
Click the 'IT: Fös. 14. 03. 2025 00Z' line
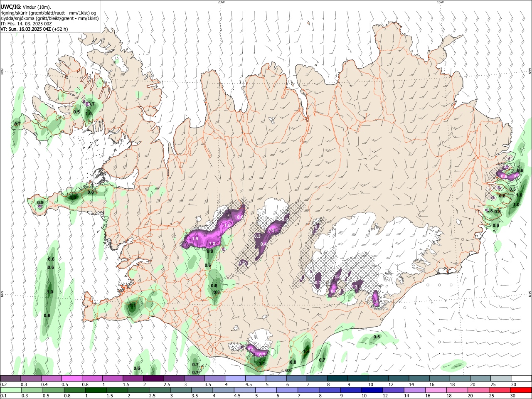coord(26,24)
